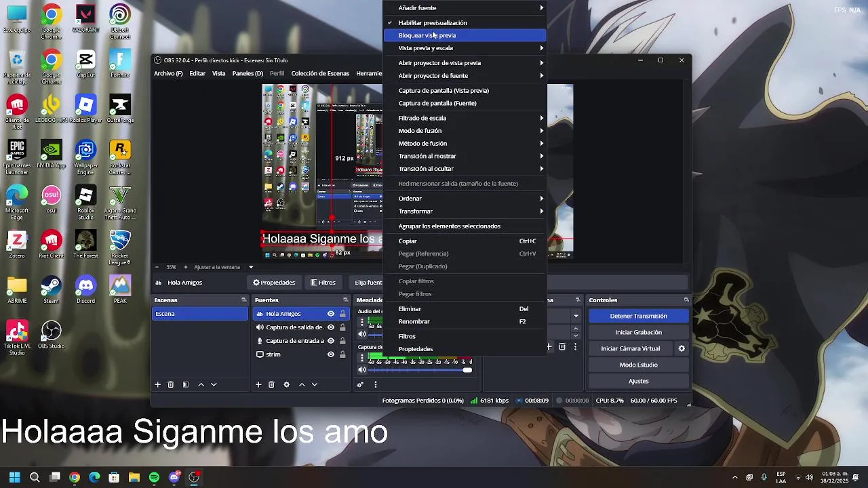Open the mixer toolbar three-dot menu
The width and height of the screenshot is (868, 488).
pyautogui.click(x=375, y=384)
